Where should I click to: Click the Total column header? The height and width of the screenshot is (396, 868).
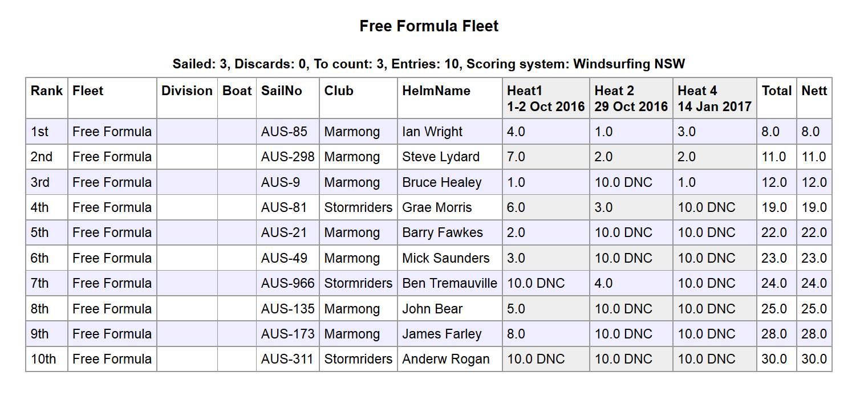point(776,91)
